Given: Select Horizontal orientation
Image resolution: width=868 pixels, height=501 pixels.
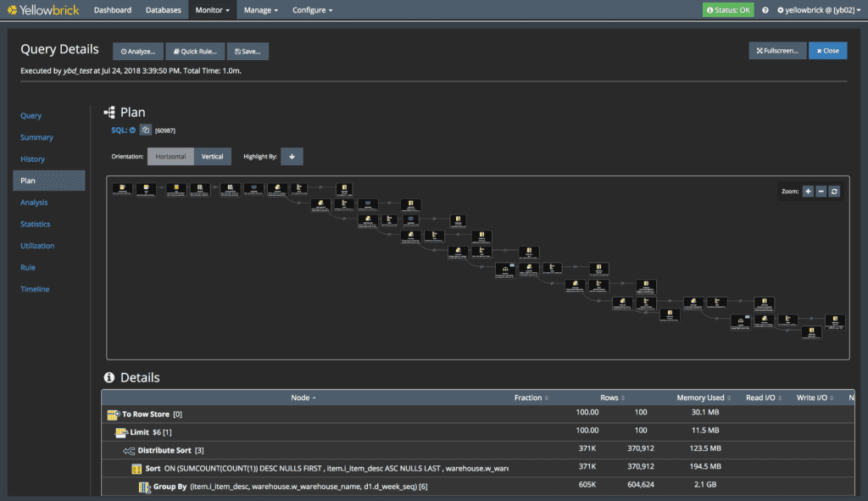Looking at the screenshot, I should [x=170, y=157].
